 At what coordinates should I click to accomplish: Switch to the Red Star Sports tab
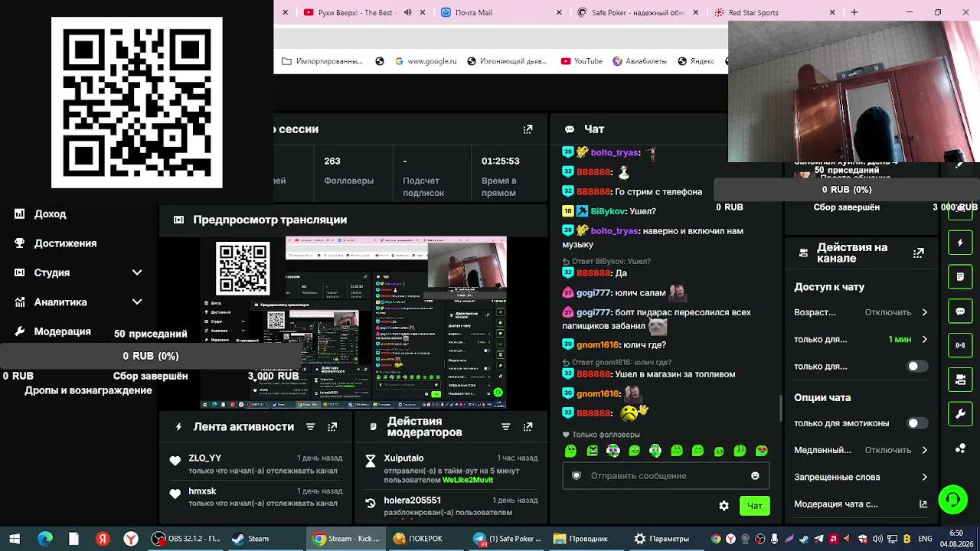coord(773,12)
